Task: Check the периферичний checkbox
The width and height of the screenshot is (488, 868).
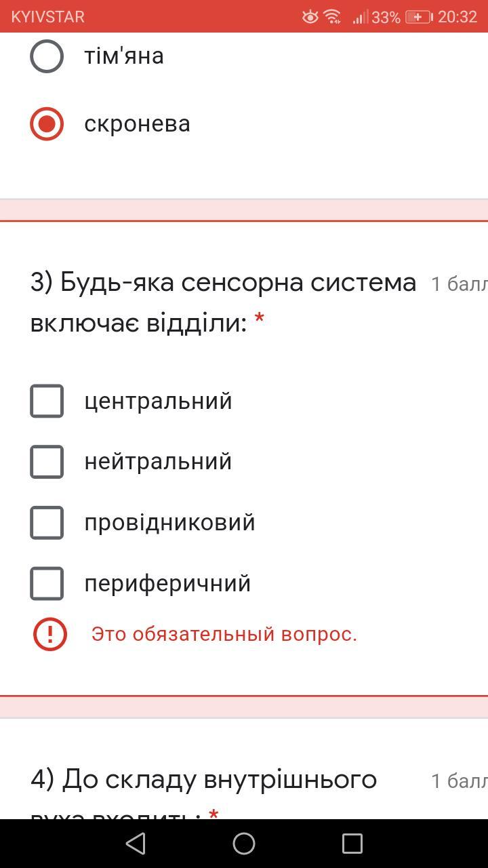Action: [x=47, y=584]
